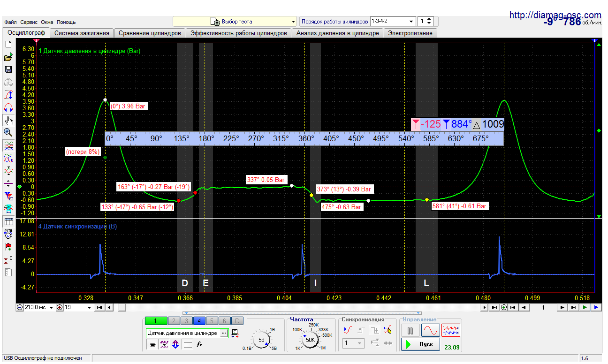Switch to Эффективность работы цилиндров tab
608x364 pixels.
[238, 33]
